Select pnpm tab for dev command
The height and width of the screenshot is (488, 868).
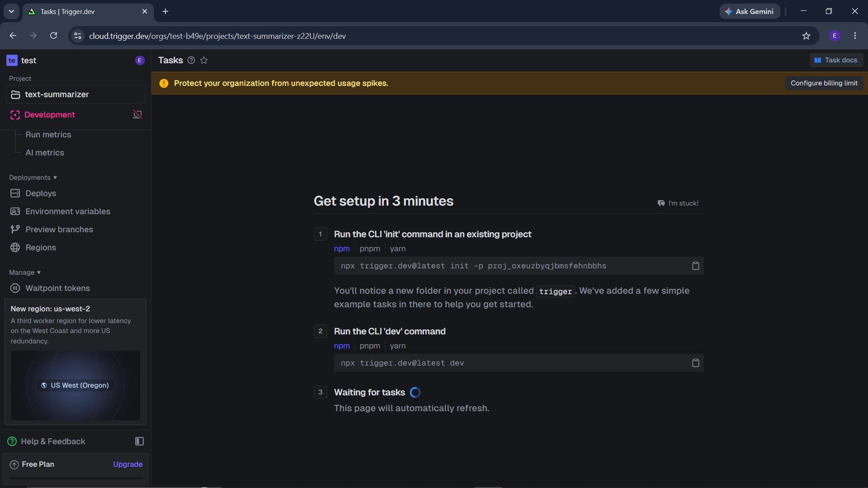coord(370,346)
